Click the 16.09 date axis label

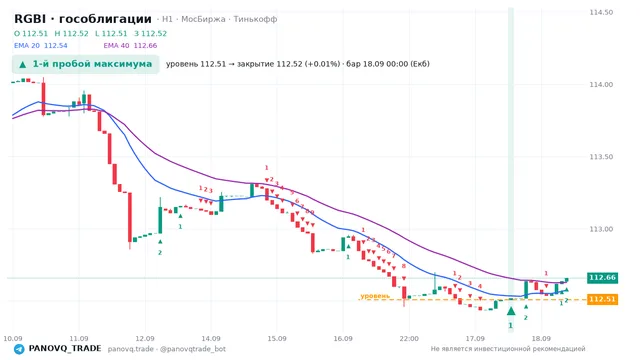coord(343,338)
